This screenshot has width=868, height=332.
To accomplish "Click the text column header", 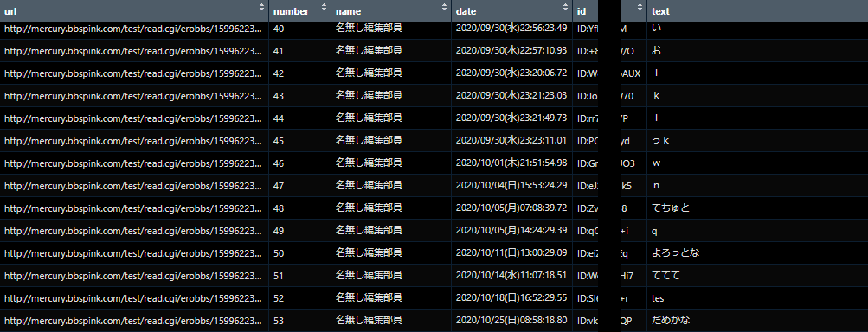I will click(757, 11).
